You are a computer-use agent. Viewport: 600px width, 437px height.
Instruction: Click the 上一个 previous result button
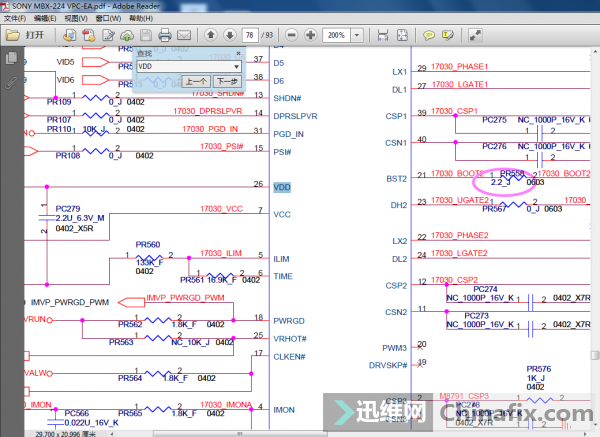pyautogui.click(x=196, y=81)
